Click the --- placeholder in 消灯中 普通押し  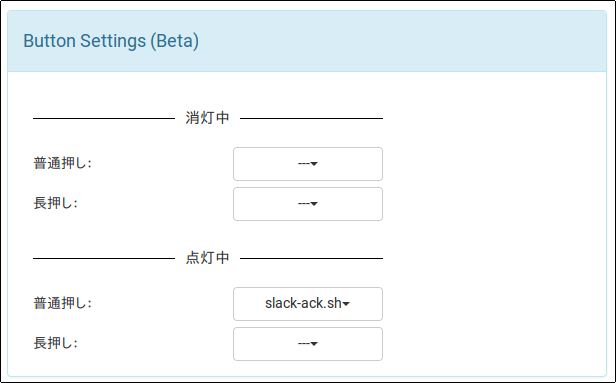click(x=304, y=164)
